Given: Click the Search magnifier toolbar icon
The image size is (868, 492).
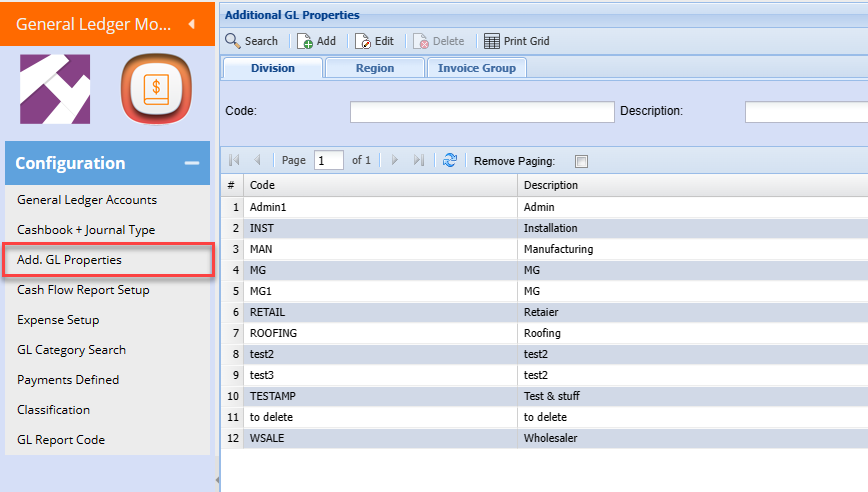Looking at the screenshot, I should pos(233,41).
